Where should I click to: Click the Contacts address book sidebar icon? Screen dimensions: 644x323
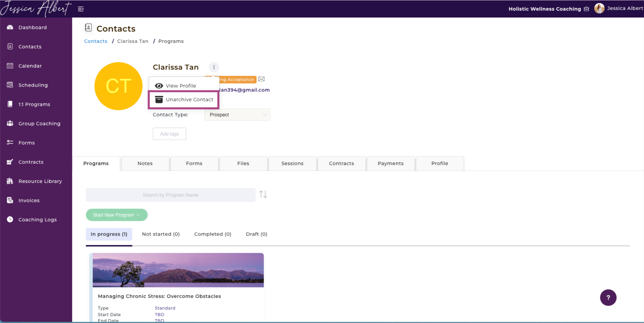pyautogui.click(x=10, y=46)
